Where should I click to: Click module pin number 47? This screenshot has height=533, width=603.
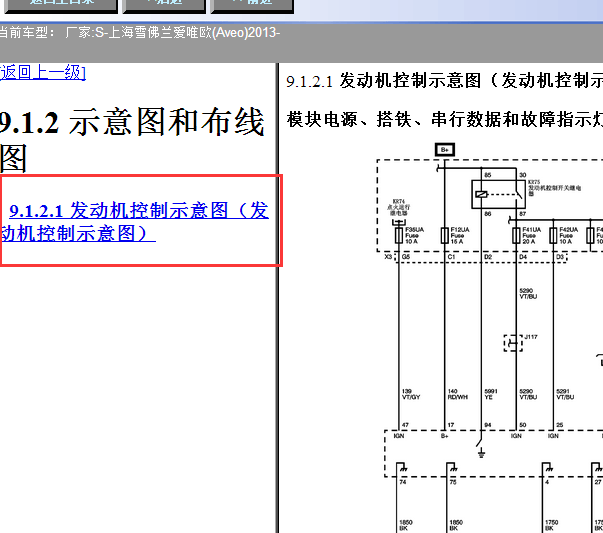(405, 425)
